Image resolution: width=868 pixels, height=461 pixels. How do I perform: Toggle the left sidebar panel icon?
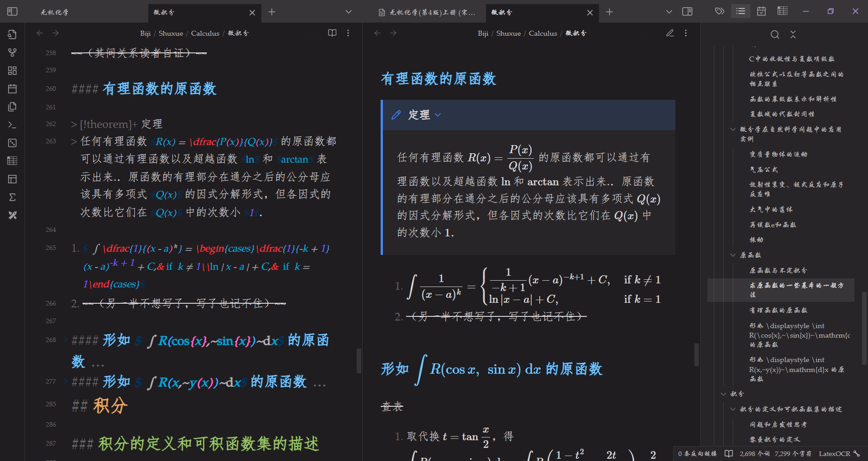(x=12, y=12)
